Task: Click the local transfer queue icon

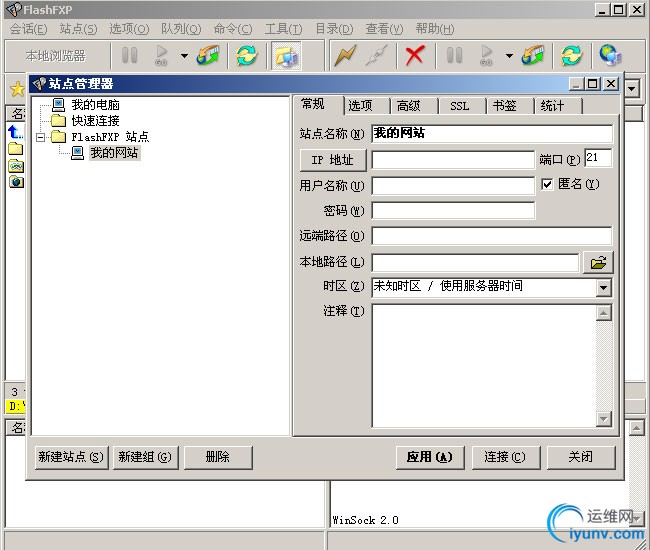Action: (x=209, y=55)
